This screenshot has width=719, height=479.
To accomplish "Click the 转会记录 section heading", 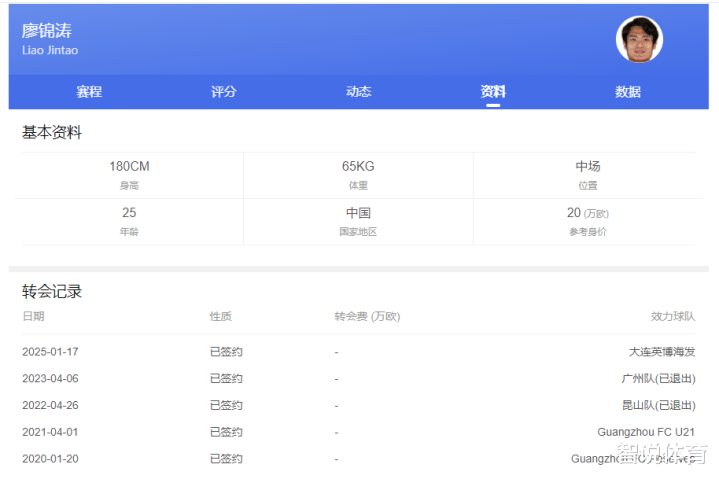I will pyautogui.click(x=52, y=292).
